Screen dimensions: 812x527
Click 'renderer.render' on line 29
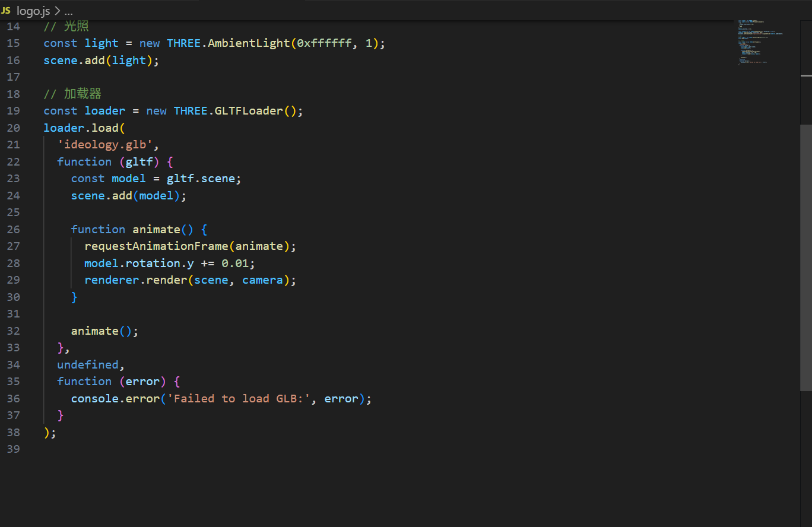click(136, 280)
